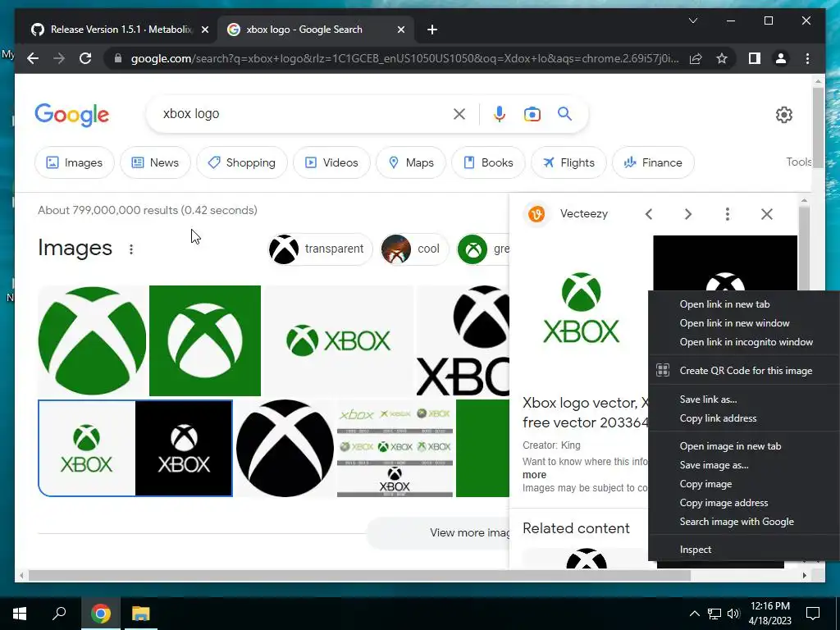The height and width of the screenshot is (630, 840).
Task: Choose Open link in new window
Action: pyautogui.click(x=734, y=323)
